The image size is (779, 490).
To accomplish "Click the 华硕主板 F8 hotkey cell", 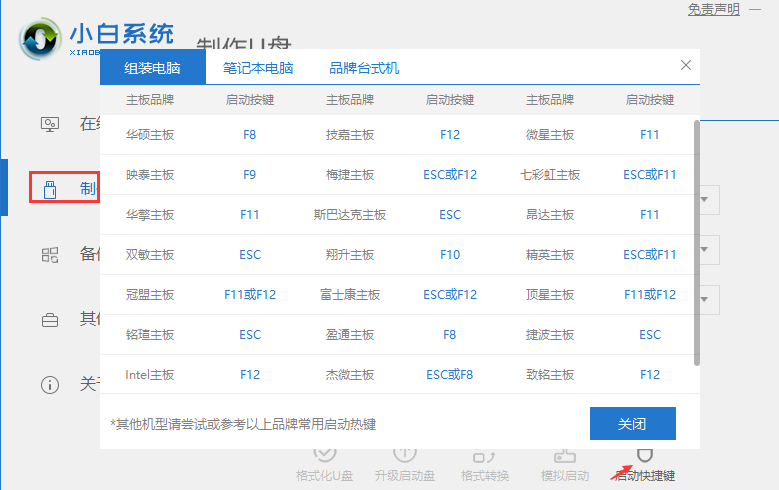I will click(249, 134).
